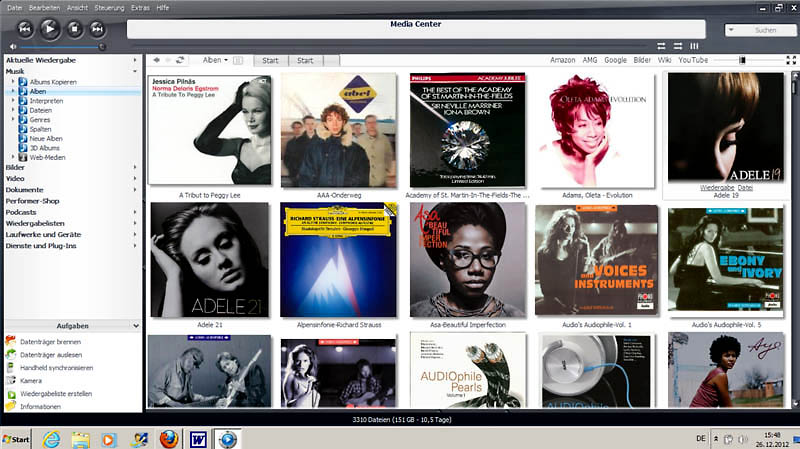Click the YouTube link
Viewport: 800px width, 449px height.
point(693,60)
